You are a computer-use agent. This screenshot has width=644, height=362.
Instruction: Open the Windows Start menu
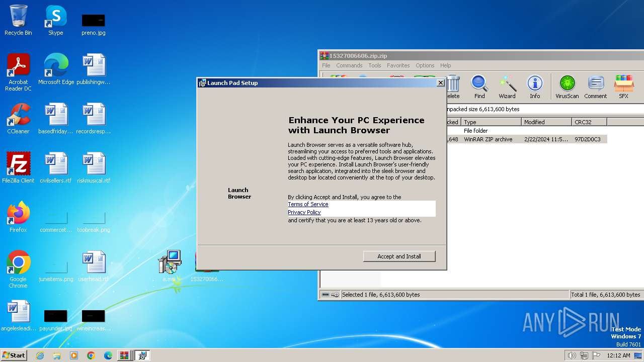click(14, 355)
